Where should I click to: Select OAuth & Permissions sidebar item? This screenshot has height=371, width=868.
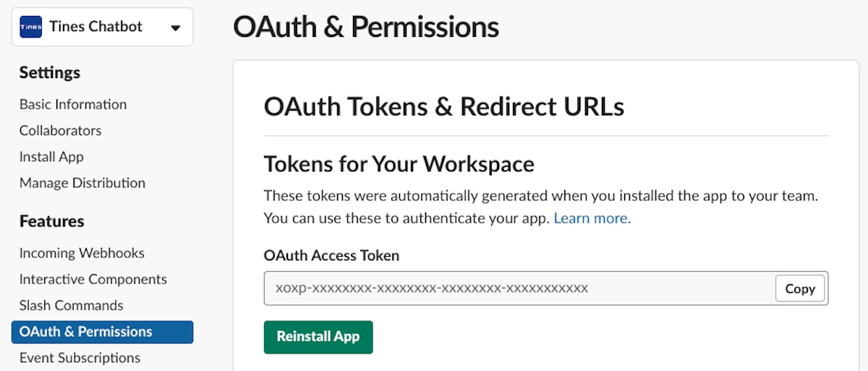(x=102, y=332)
